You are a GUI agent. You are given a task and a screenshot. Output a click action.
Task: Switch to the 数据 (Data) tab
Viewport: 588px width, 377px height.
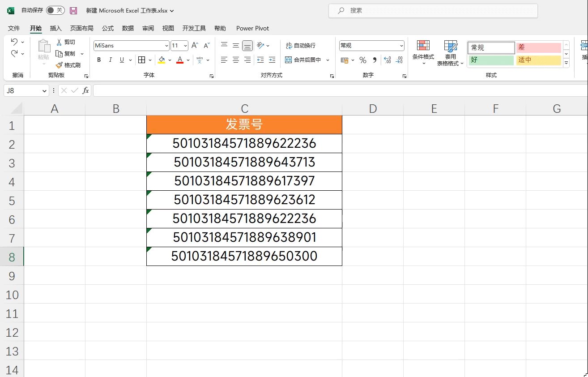point(128,28)
